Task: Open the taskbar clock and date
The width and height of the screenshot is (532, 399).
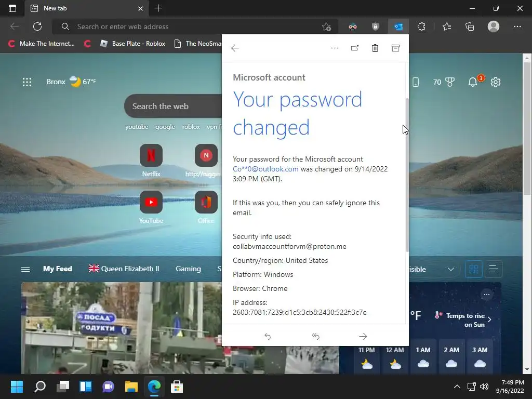Action: 510,387
